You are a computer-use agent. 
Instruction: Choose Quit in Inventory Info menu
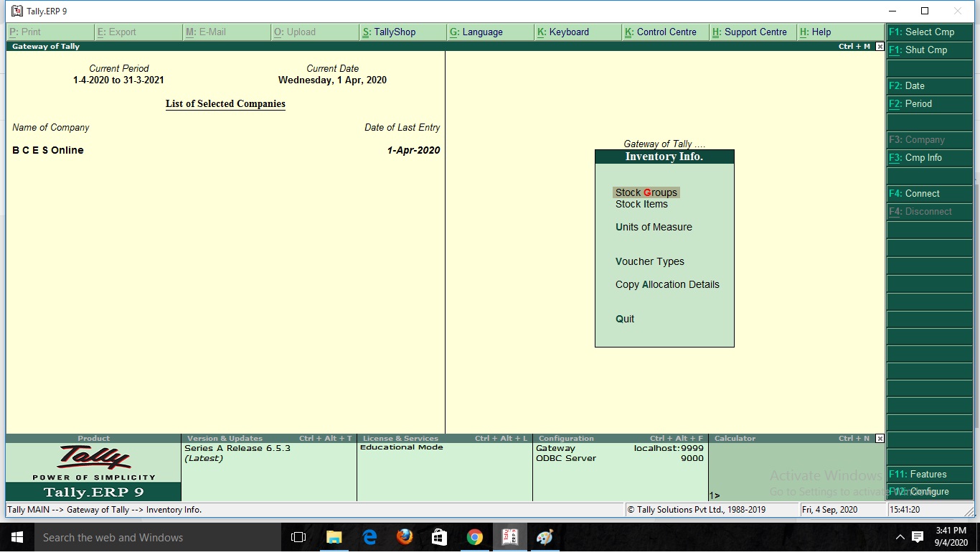[625, 319]
